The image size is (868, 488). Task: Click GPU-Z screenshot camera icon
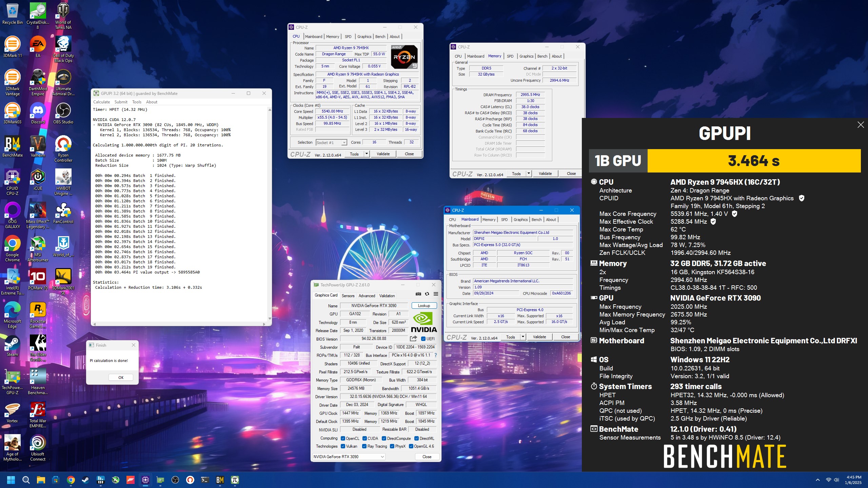(x=418, y=294)
